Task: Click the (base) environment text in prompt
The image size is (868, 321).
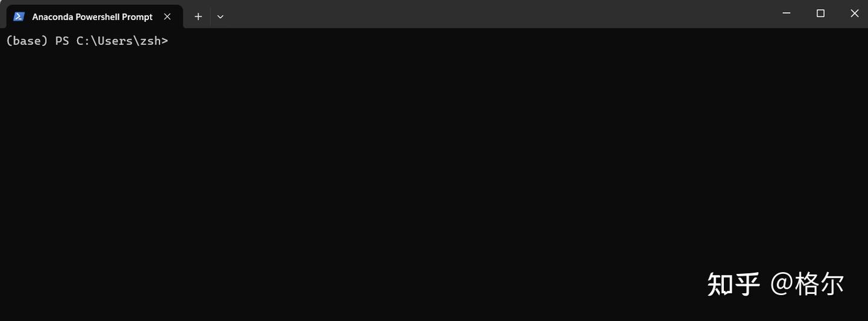Action: 27,41
